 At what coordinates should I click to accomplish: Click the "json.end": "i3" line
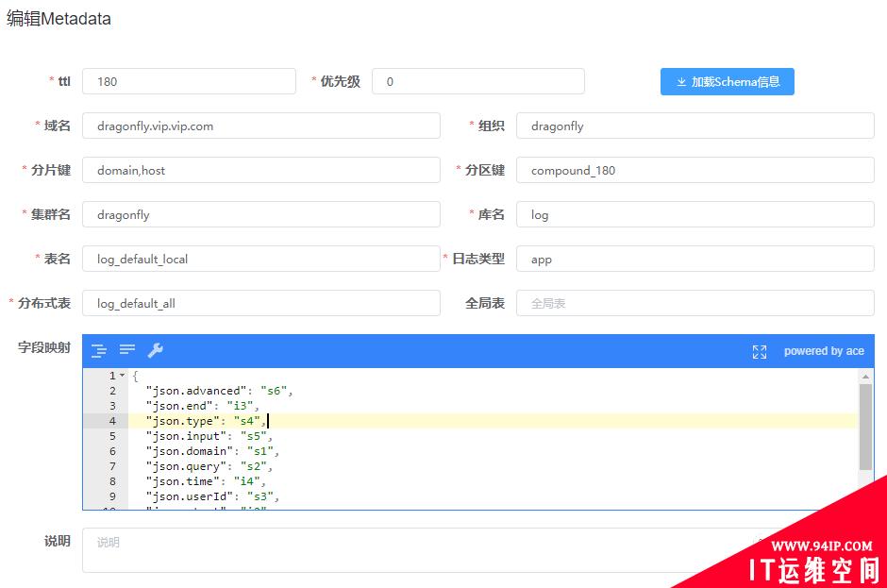[x=203, y=406]
